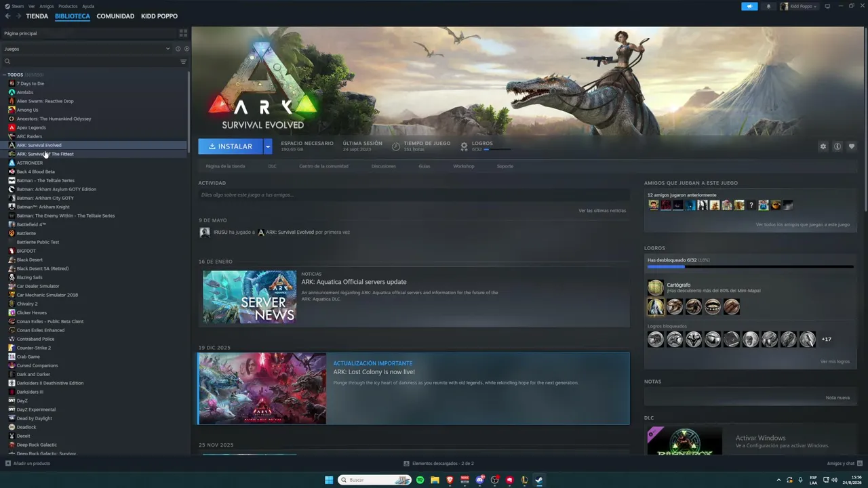Viewport: 868px width, 488px height.
Task: Collapse the TODOS game category
Action: click(x=4, y=75)
